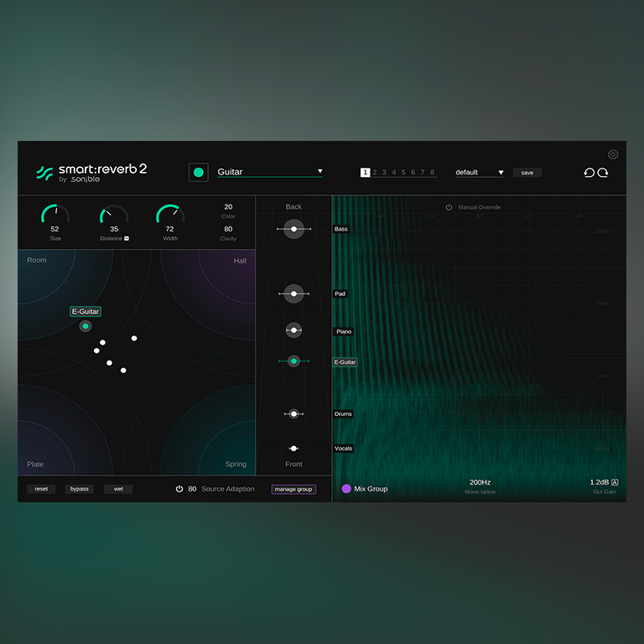Open the settings gear icon
Image resolution: width=644 pixels, height=644 pixels.
point(613,154)
